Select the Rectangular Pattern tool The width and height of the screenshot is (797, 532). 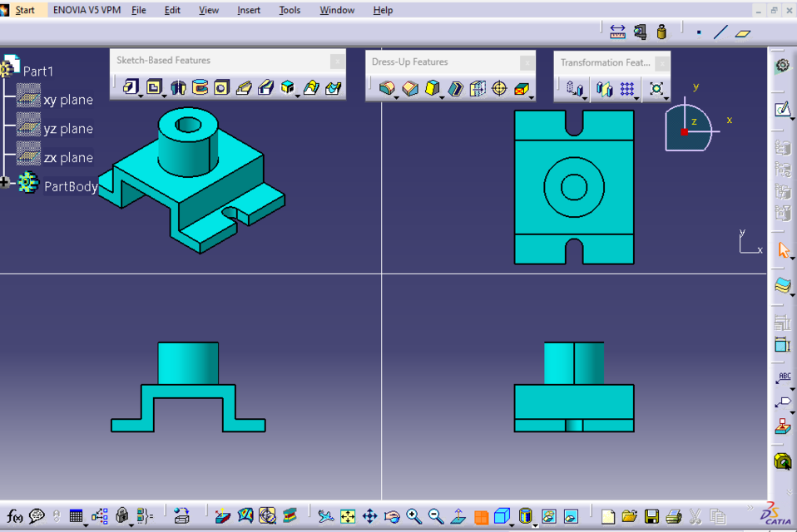coord(626,87)
